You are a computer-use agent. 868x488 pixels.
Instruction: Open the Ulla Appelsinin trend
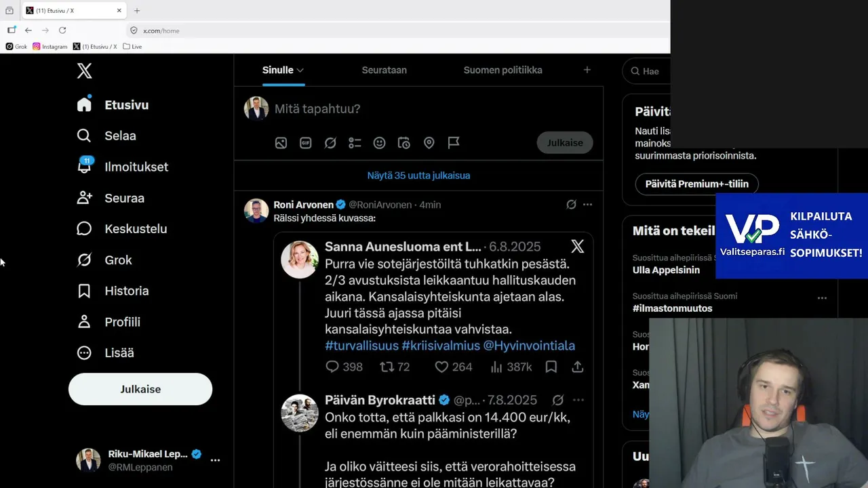tap(666, 270)
